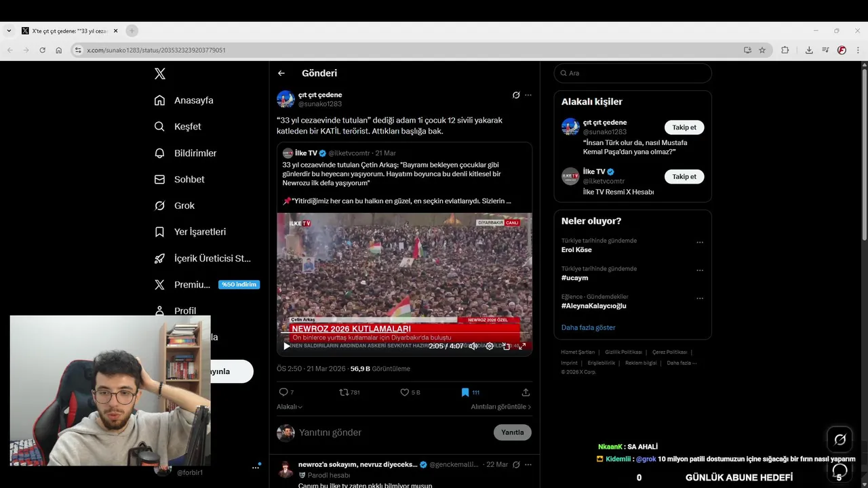The image size is (868, 488).
Task: Expand Alakalı sort dropdown
Action: (290, 407)
